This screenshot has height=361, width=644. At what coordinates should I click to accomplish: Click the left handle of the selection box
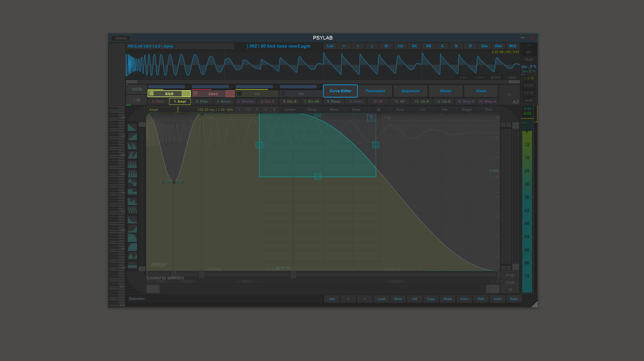[259, 145]
